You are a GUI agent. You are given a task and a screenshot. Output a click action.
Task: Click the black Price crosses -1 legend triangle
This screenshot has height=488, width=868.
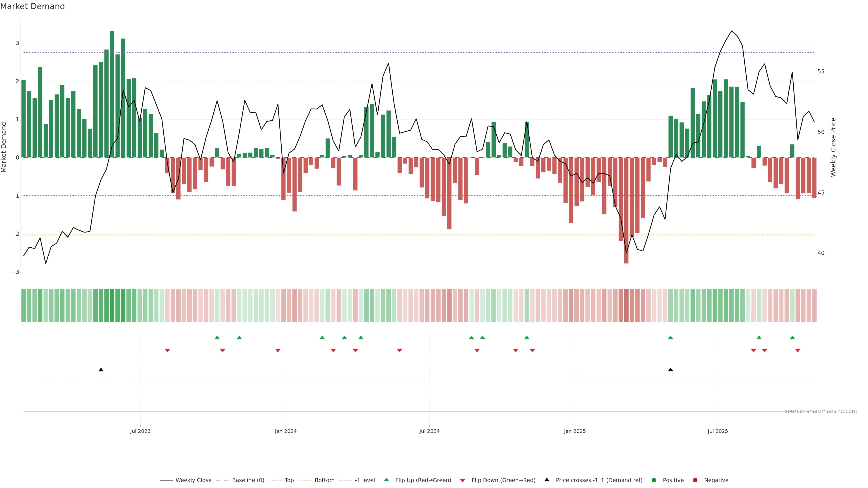click(547, 480)
